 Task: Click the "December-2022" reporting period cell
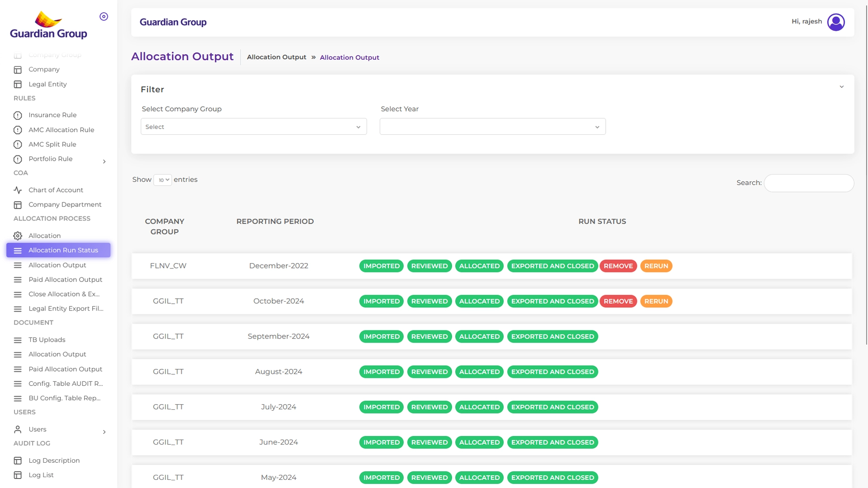[x=278, y=266]
